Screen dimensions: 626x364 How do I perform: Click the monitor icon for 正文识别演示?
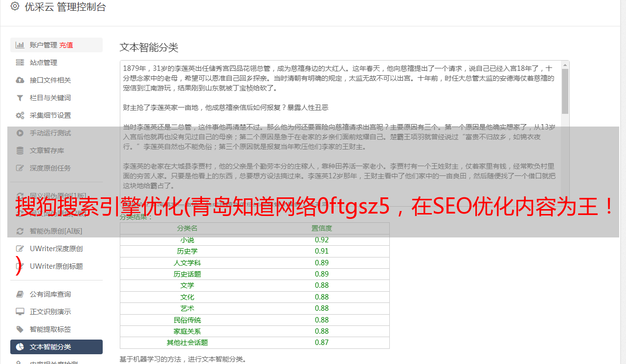tap(20, 312)
